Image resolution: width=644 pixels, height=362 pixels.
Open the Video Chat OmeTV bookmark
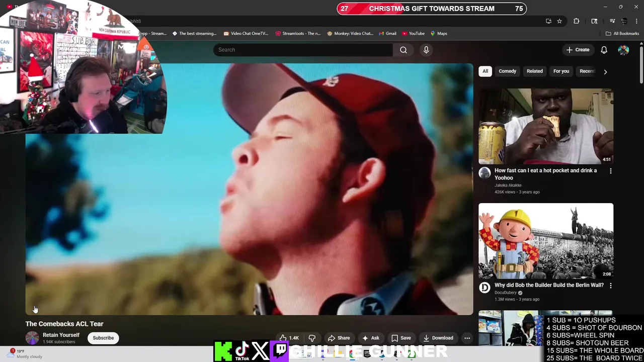click(x=246, y=34)
